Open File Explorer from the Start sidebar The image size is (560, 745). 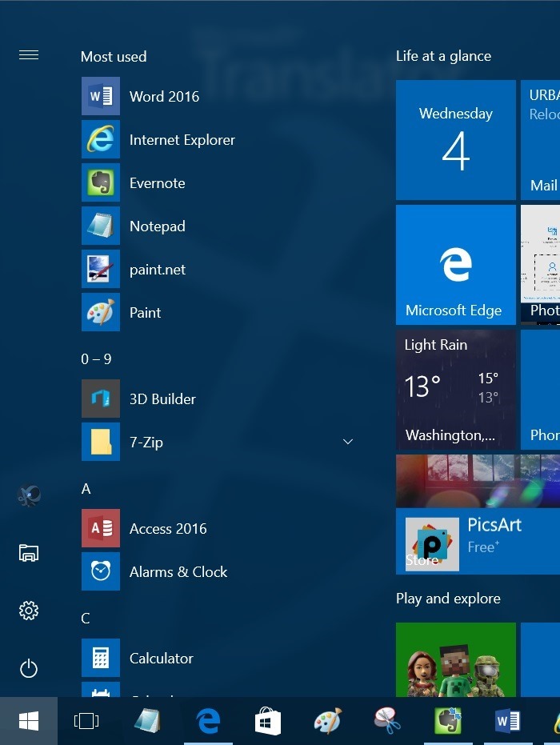click(29, 553)
